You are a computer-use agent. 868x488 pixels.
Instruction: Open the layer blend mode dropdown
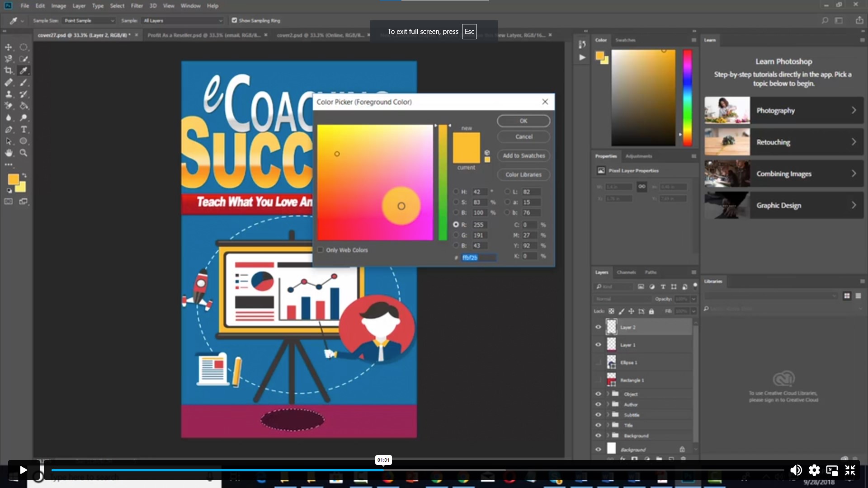(623, 299)
